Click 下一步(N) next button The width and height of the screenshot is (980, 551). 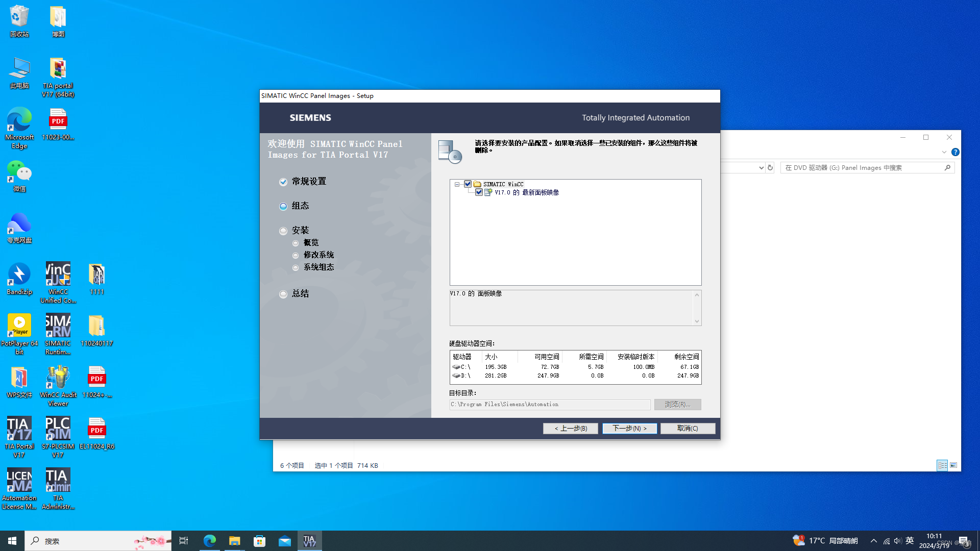point(629,429)
